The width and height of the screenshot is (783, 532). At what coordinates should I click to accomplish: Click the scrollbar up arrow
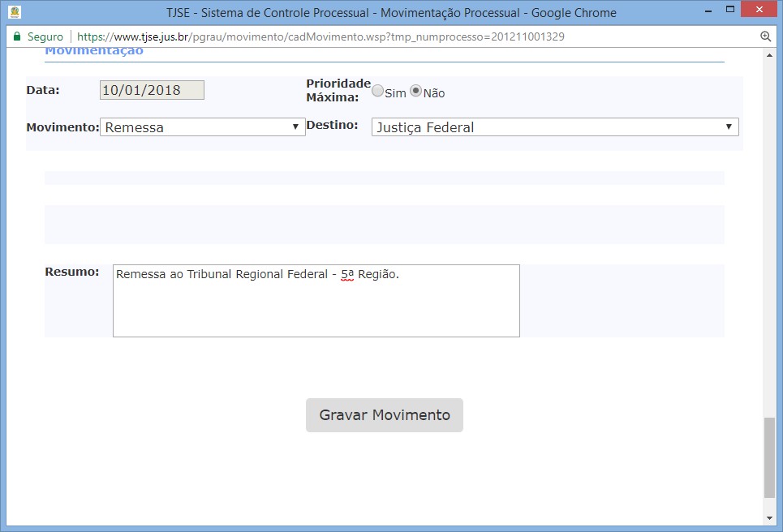[x=769, y=54]
